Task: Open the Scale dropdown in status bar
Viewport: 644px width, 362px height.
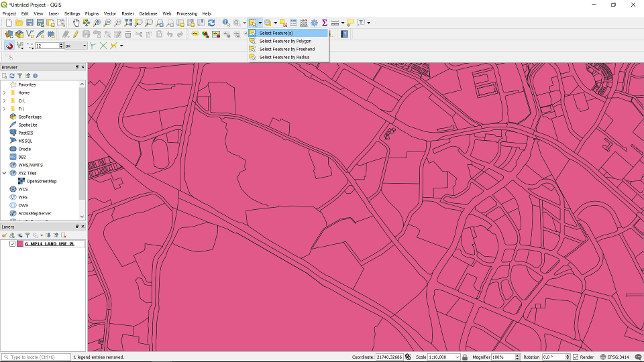Action: pyautogui.click(x=457, y=357)
